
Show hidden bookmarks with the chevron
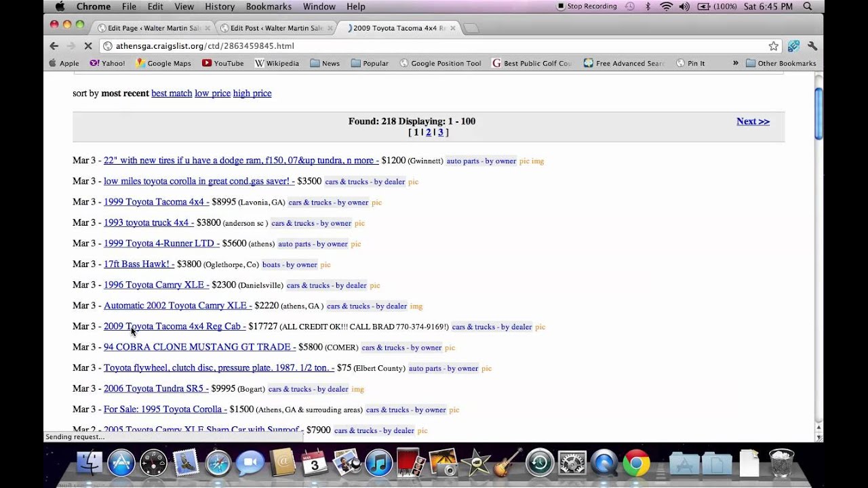click(x=735, y=63)
